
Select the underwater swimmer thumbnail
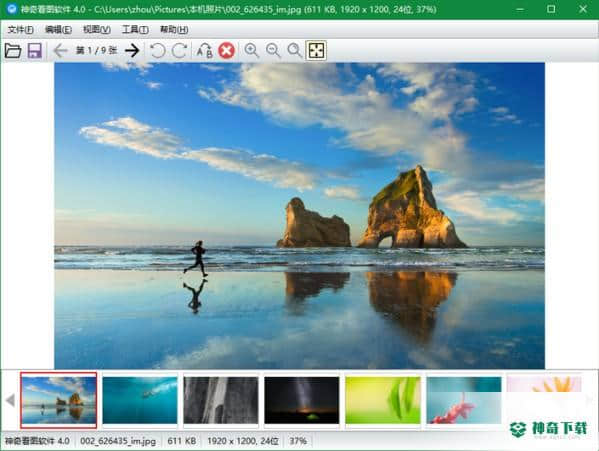[x=140, y=400]
